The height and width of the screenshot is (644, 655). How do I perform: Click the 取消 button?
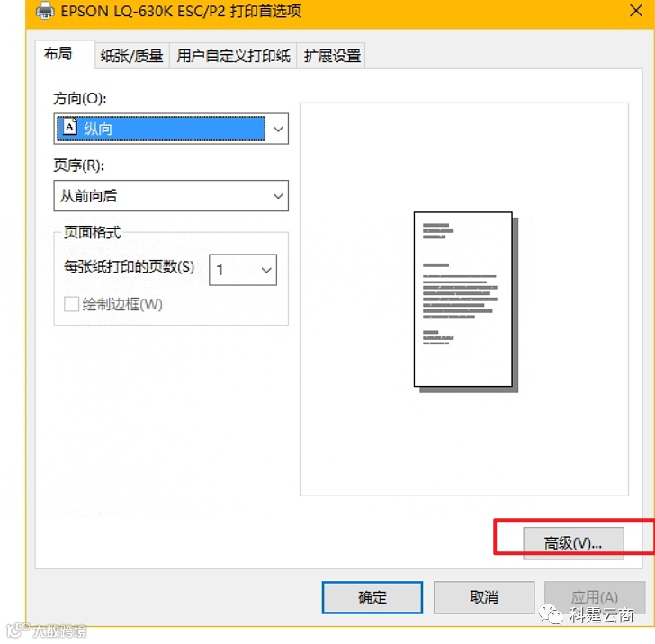pyautogui.click(x=484, y=597)
